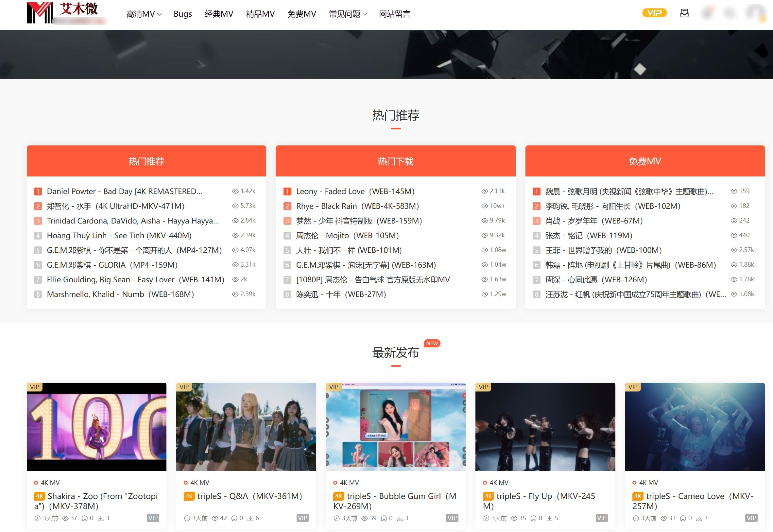
Task: Open 周深 - 心同此愿 link
Action: pyautogui.click(x=596, y=280)
